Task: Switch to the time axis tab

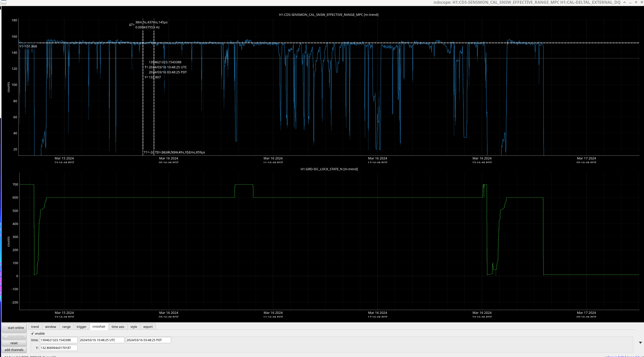Action: click(118, 327)
